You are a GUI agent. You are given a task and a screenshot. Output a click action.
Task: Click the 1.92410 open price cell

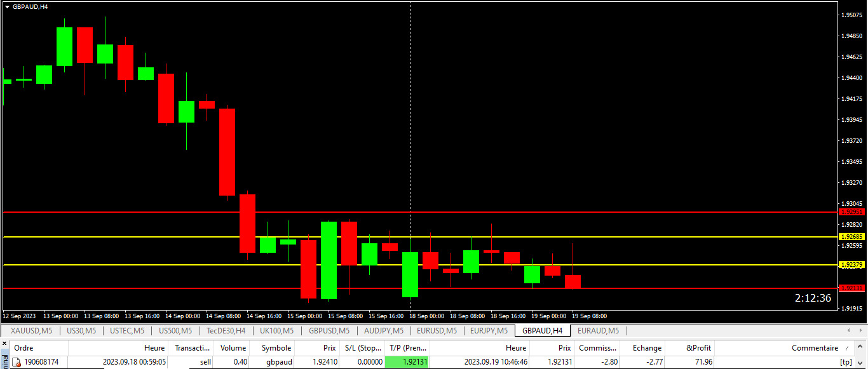tap(324, 362)
